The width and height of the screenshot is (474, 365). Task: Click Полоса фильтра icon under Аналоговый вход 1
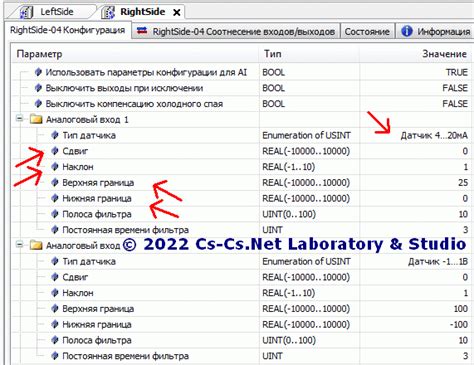point(55,214)
